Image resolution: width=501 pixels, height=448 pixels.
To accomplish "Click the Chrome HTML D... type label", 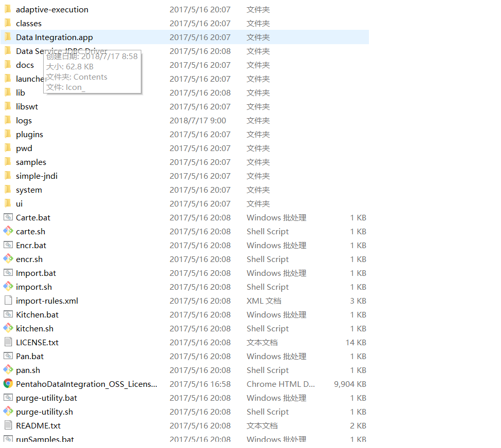I will [x=281, y=384].
